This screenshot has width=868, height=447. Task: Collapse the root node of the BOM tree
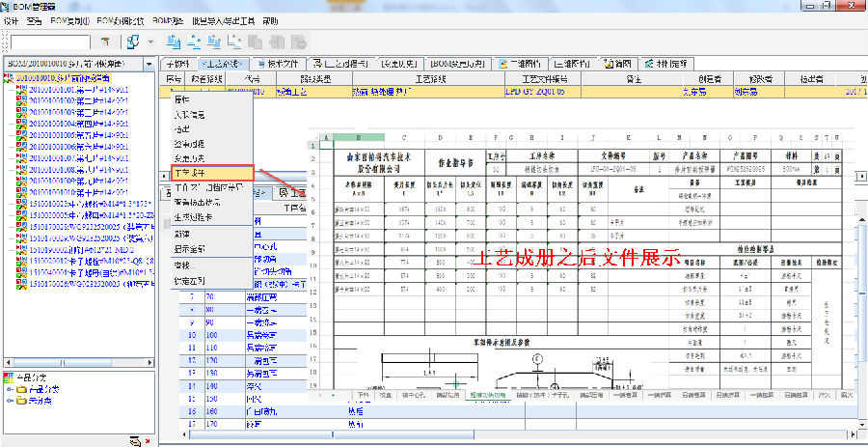[x=3, y=77]
